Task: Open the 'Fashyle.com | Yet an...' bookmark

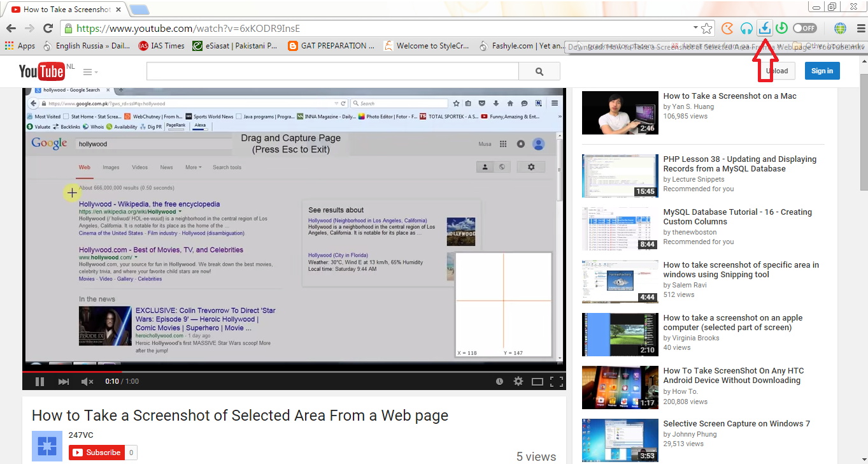Action: click(x=522, y=46)
